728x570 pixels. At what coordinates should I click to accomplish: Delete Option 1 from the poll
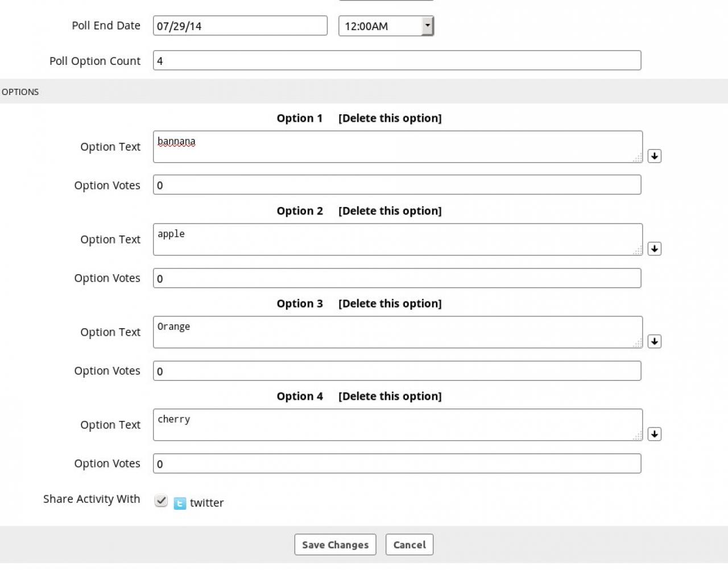coord(390,118)
